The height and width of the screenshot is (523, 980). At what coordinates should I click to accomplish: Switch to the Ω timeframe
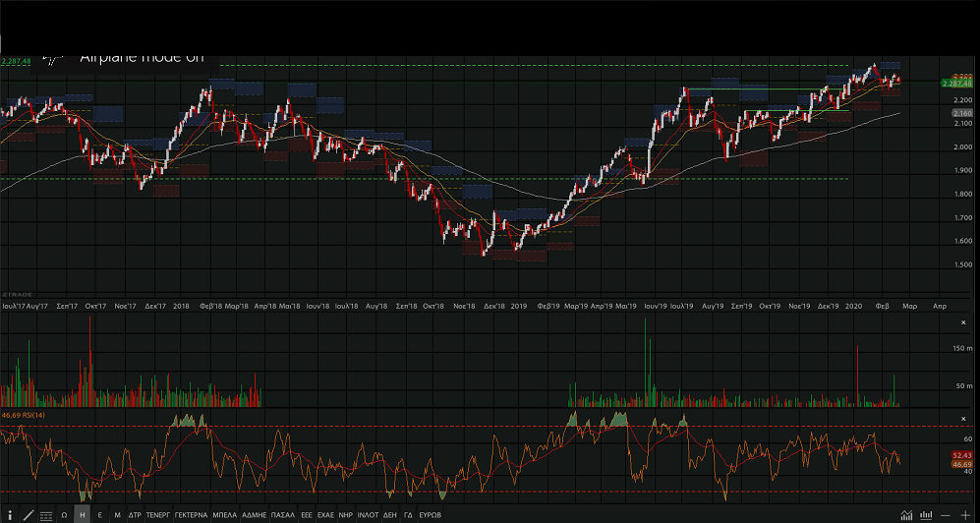pyautogui.click(x=64, y=515)
